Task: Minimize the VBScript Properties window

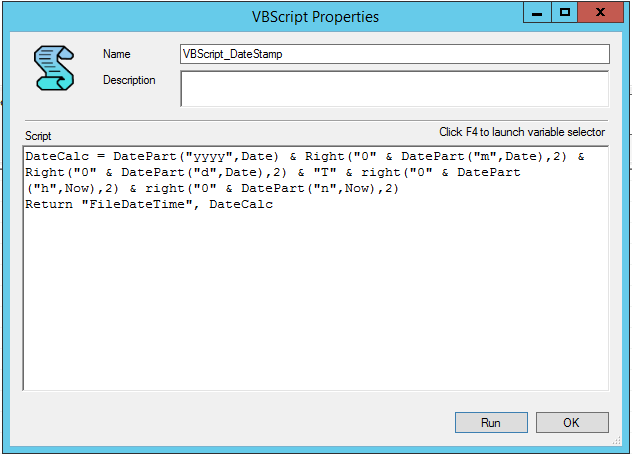Action: (x=537, y=12)
